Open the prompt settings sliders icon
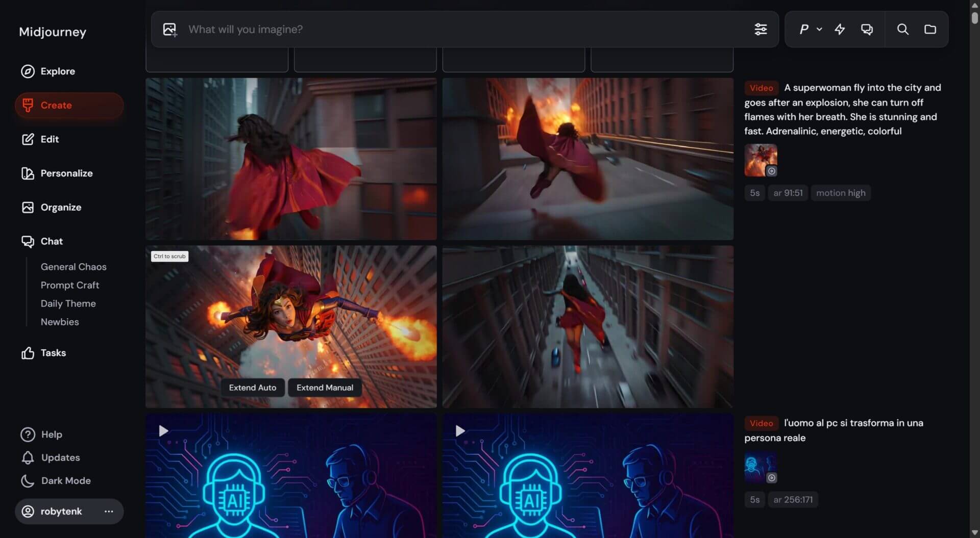Viewport: 980px width, 538px height. pos(761,30)
